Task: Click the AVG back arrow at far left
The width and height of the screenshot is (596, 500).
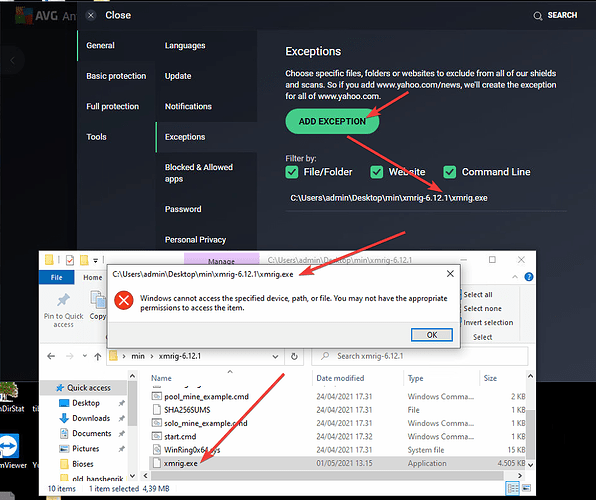Action: (x=12, y=60)
